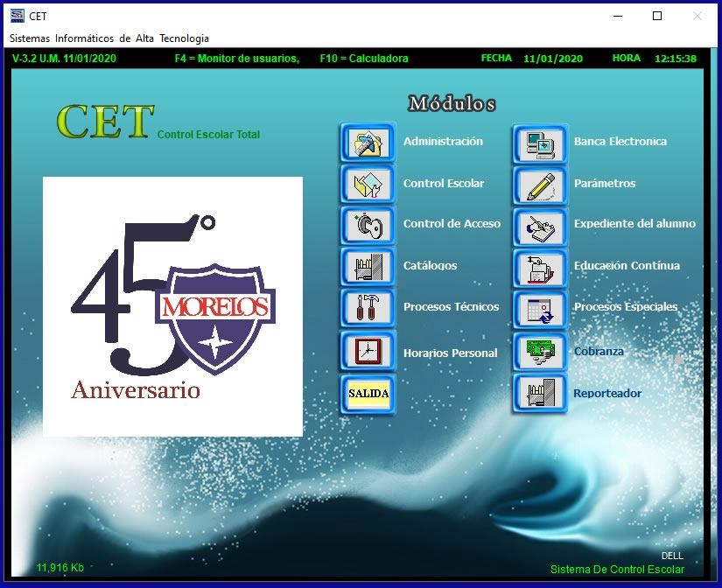Open the Control Escolar module icon
The width and height of the screenshot is (722, 588).
click(368, 184)
